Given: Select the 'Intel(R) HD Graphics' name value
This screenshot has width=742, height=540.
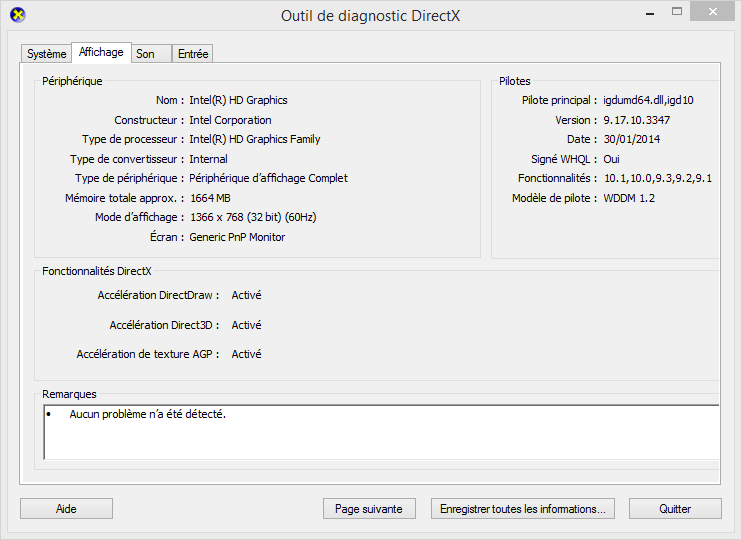Looking at the screenshot, I should [x=238, y=100].
